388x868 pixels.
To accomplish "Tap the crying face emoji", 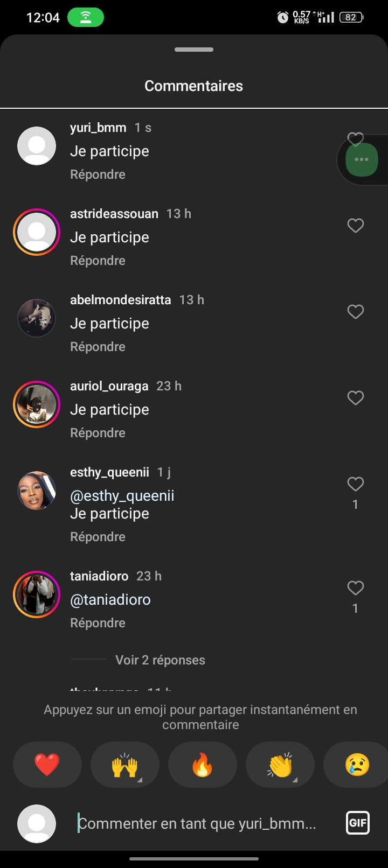I will (357, 765).
